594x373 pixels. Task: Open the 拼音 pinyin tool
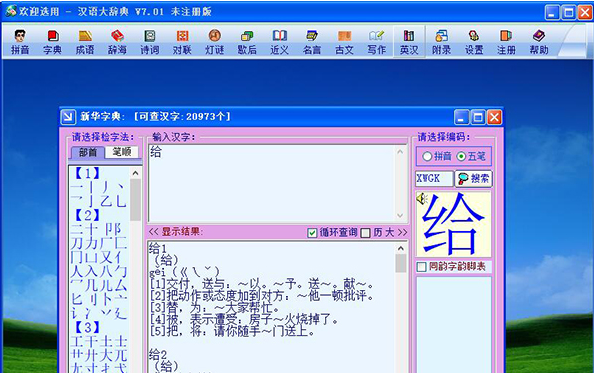tap(20, 42)
